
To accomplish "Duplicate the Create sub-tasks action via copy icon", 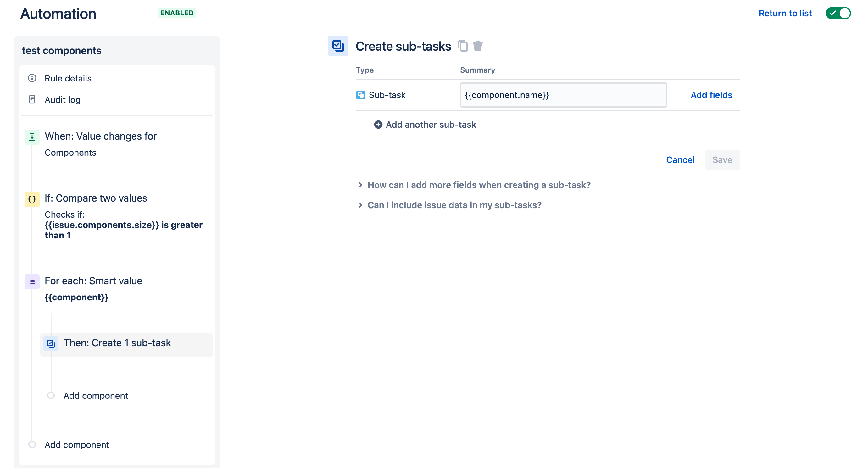I will [x=463, y=46].
